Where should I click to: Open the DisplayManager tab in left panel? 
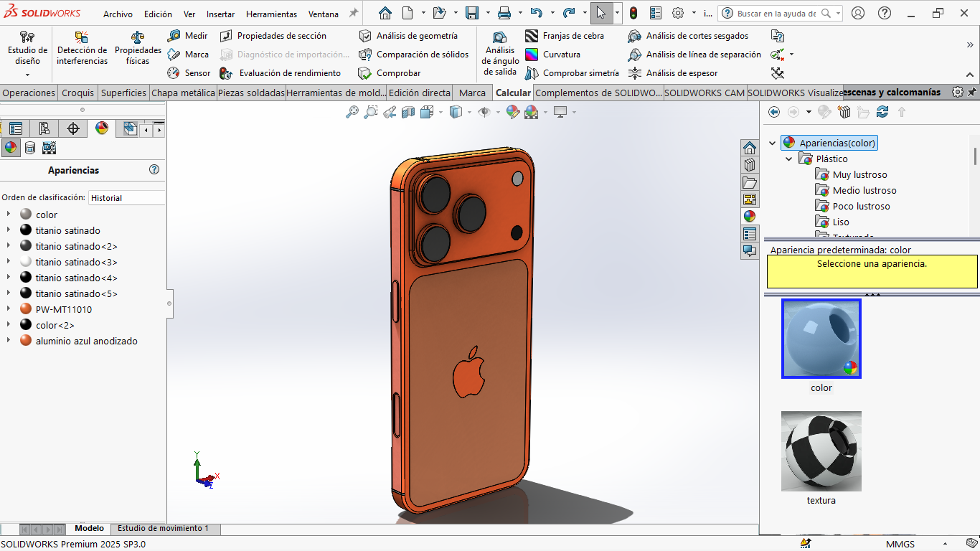click(102, 128)
